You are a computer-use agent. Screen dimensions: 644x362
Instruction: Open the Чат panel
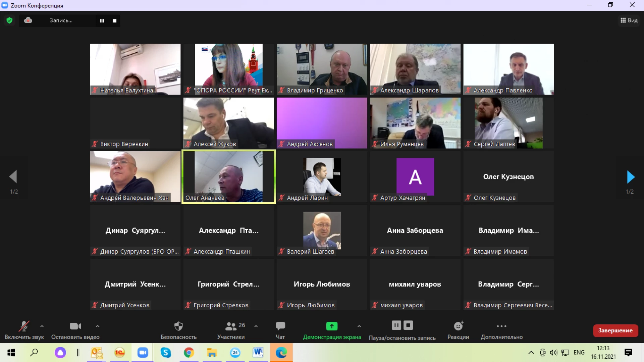coord(280,330)
